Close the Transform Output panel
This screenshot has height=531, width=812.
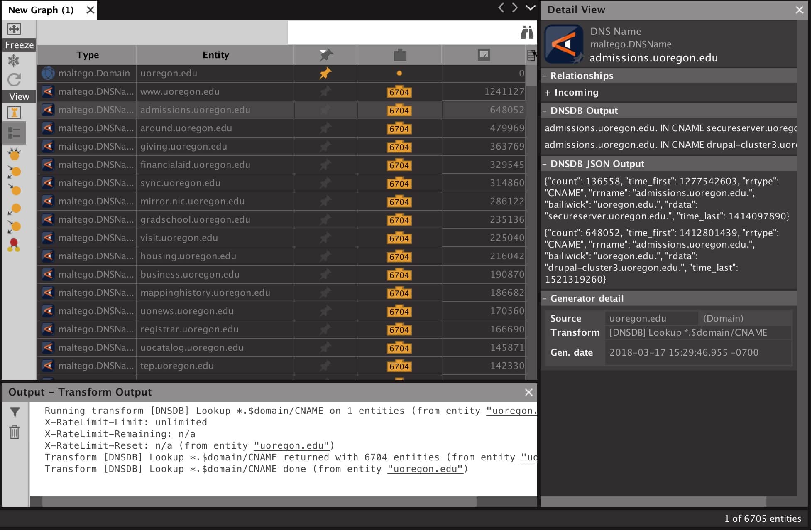(529, 393)
